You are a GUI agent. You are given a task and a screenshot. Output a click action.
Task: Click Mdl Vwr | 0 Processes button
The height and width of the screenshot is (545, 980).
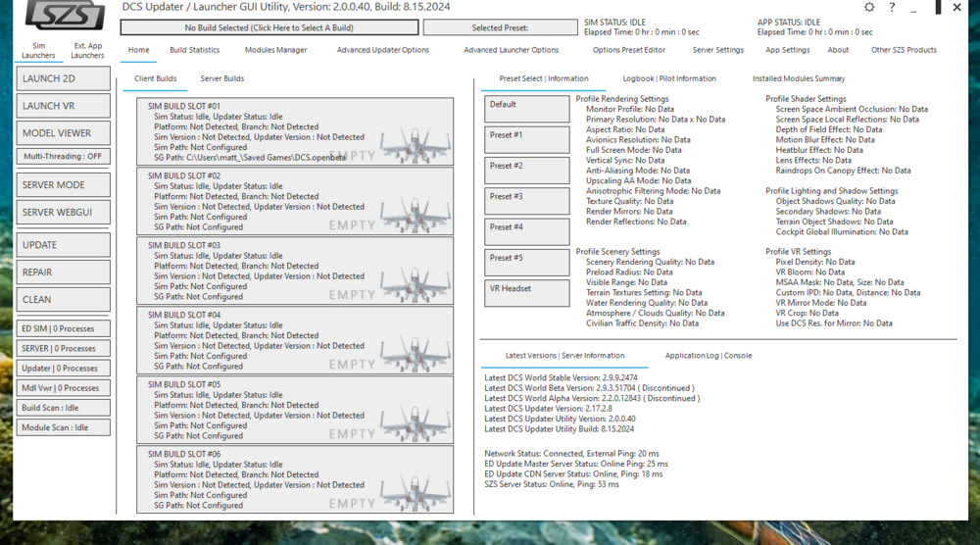pos(63,388)
